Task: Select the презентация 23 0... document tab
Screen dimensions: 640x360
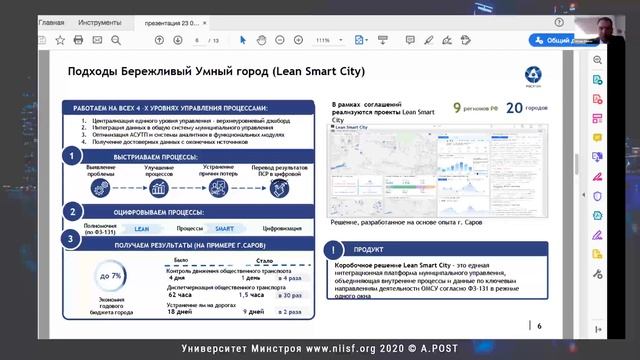Action: click(172, 23)
